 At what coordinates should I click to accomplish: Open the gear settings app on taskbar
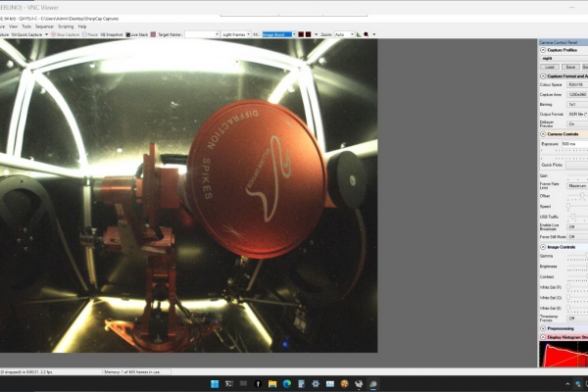(x=316, y=384)
